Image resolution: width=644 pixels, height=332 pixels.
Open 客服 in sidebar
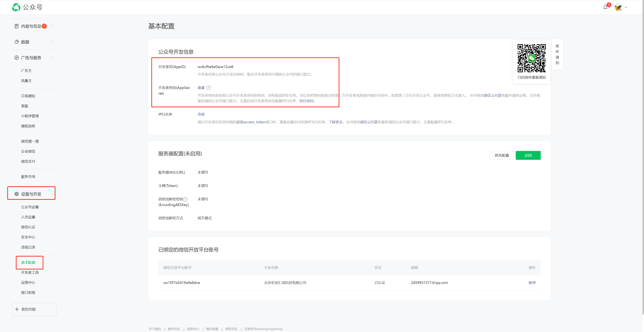(x=24, y=106)
